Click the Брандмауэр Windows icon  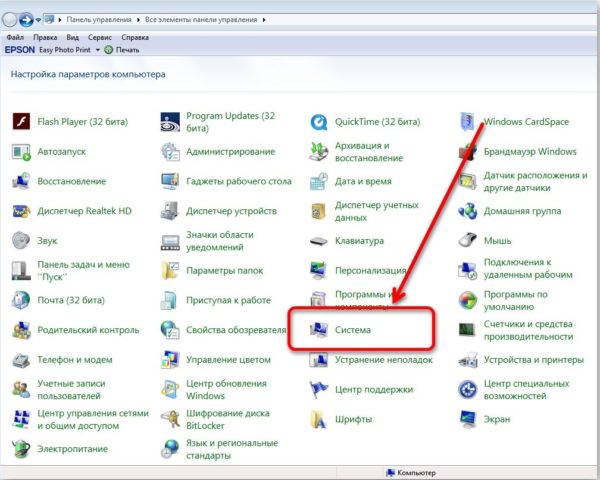click(x=468, y=152)
